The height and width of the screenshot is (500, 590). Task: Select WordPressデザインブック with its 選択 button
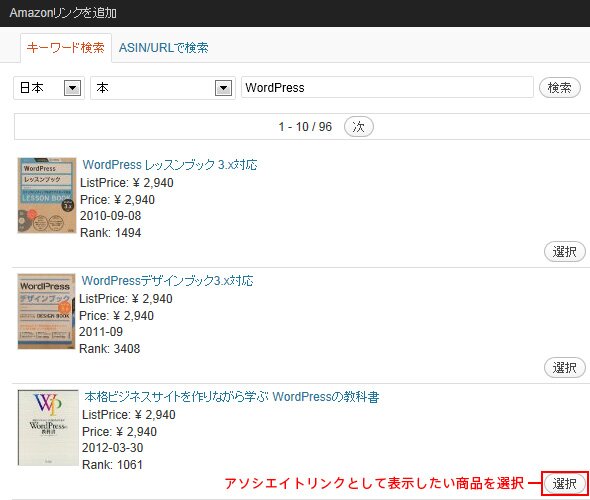[564, 368]
